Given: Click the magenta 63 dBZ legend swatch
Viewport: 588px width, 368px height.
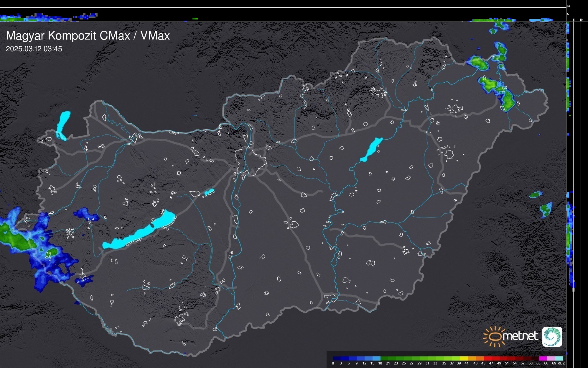Looking at the screenshot, I should 542,358.
